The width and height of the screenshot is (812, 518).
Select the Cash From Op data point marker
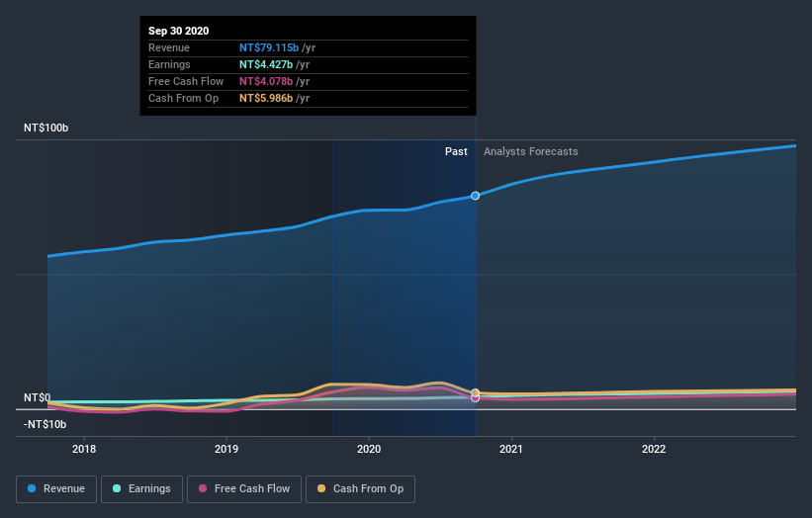pyautogui.click(x=475, y=392)
